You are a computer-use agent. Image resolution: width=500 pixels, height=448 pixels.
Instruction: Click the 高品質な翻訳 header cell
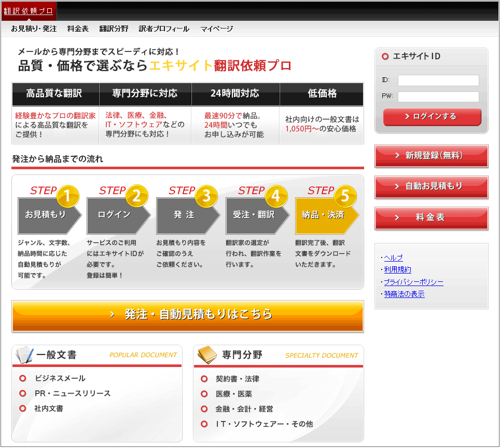pyautogui.click(x=56, y=94)
